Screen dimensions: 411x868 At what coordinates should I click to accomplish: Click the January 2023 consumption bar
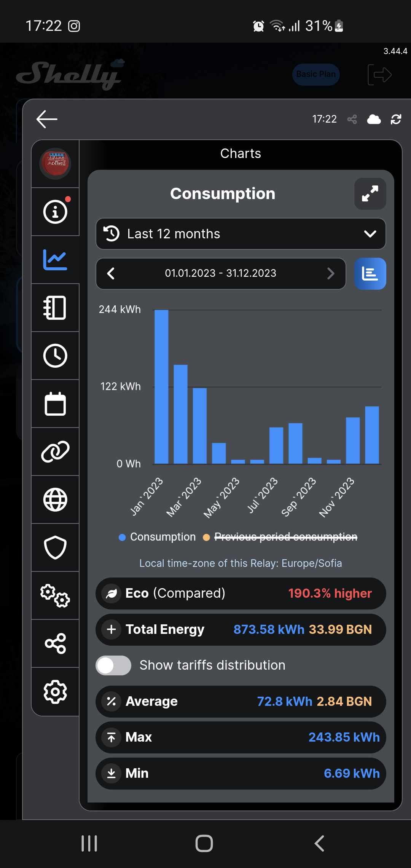(x=161, y=386)
